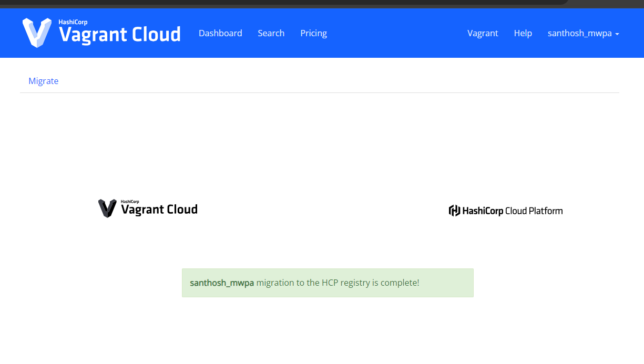Viewport: 644px width, 364px height.
Task: Click small "HashiCorp" label above black wordmark
Action: [130, 201]
